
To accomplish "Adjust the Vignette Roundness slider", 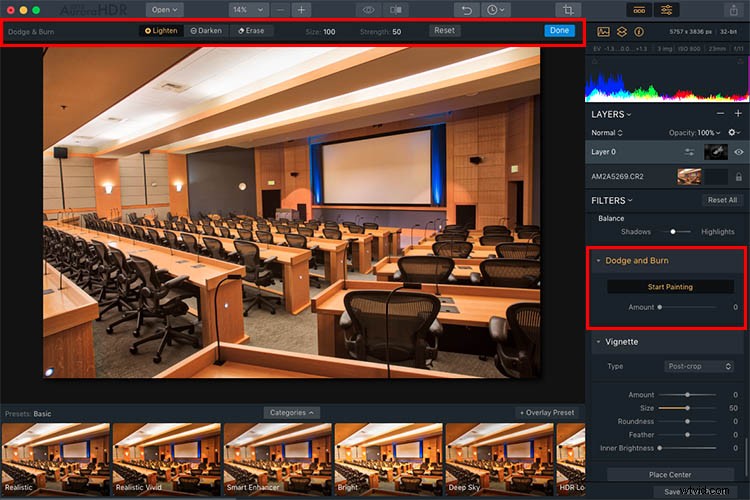I will pos(687,422).
